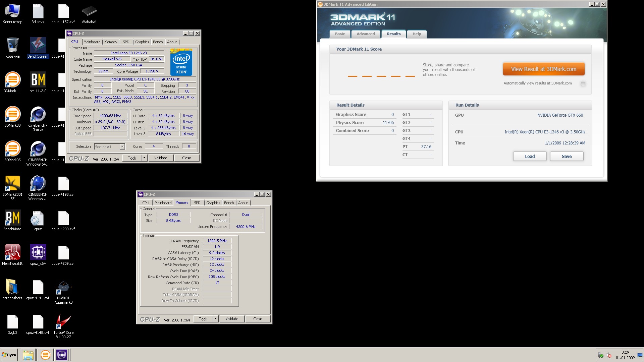Click the DRAM Frequency 1292.5 MHz field
Screen dimensions: 644x362
217,241
